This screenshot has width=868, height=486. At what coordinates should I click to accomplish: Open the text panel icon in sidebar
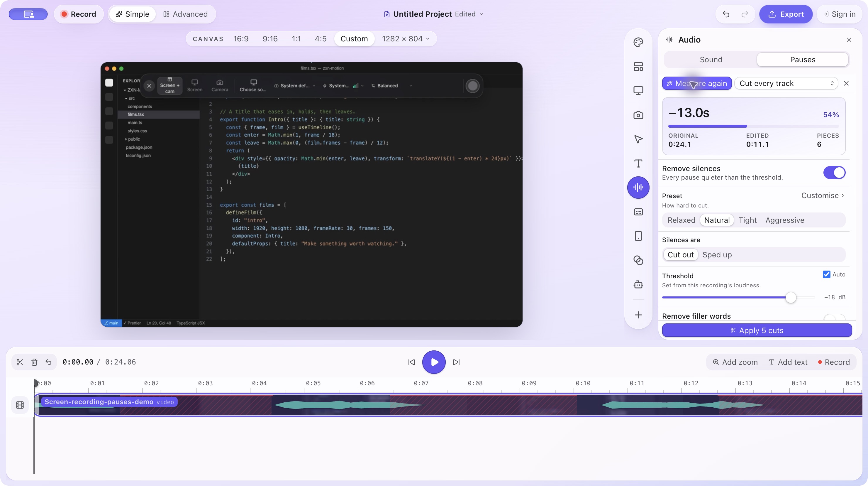click(x=638, y=163)
